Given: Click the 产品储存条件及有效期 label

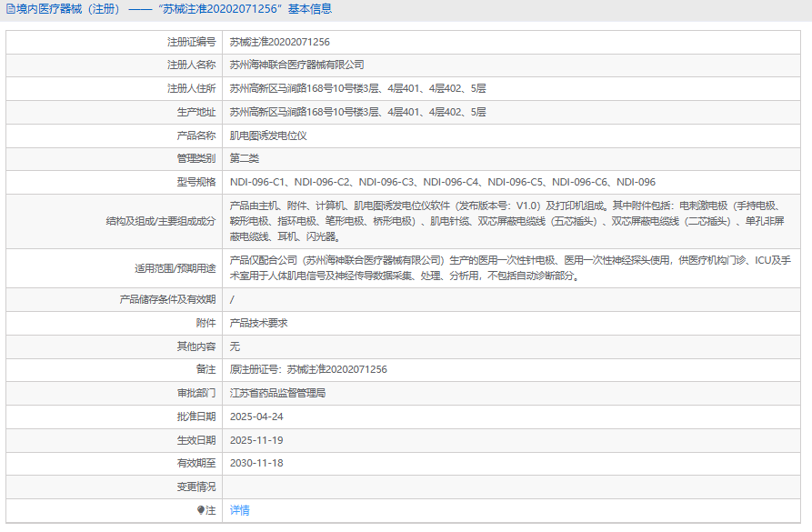Looking at the screenshot, I should pos(167,299).
